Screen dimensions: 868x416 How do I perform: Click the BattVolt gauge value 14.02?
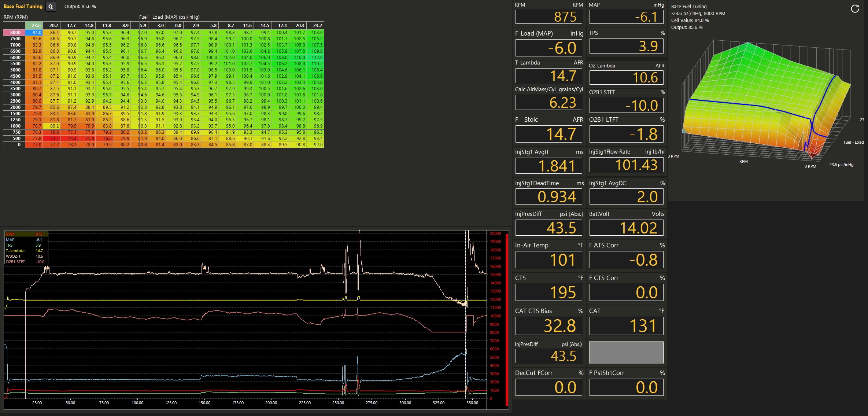tap(626, 228)
